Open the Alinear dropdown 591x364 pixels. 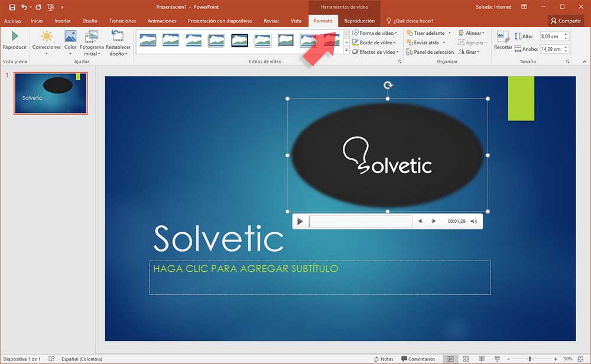pyautogui.click(x=472, y=32)
